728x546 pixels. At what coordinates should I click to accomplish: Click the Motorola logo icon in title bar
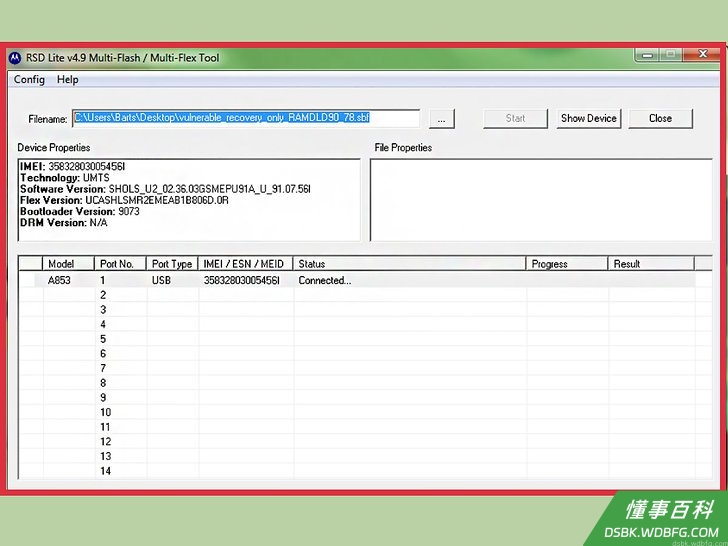(x=15, y=58)
